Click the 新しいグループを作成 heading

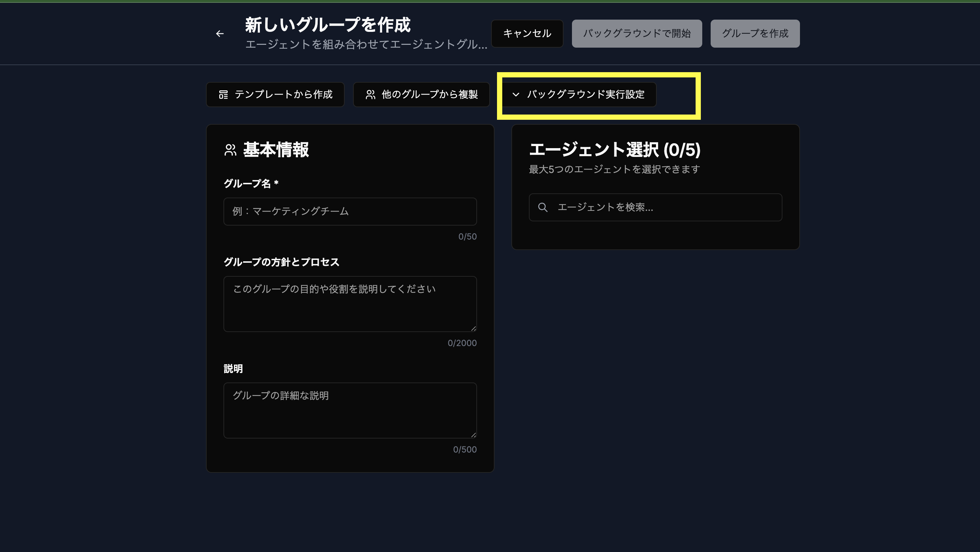coord(327,25)
